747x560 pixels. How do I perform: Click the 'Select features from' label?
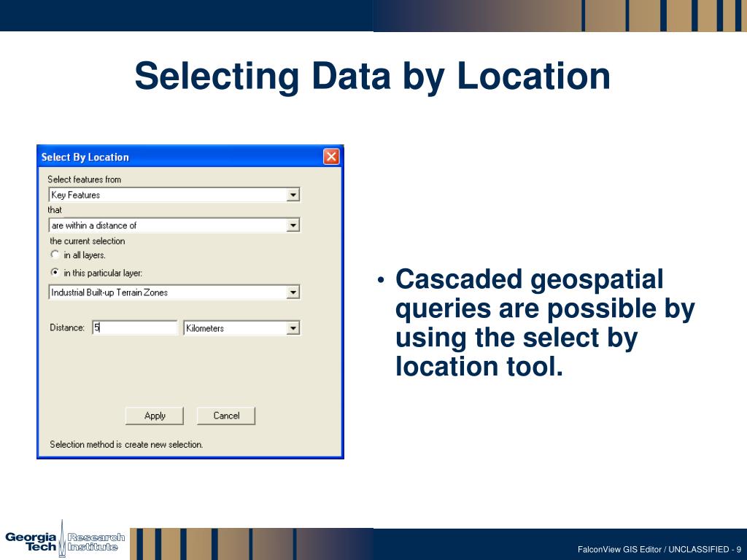click(85, 179)
